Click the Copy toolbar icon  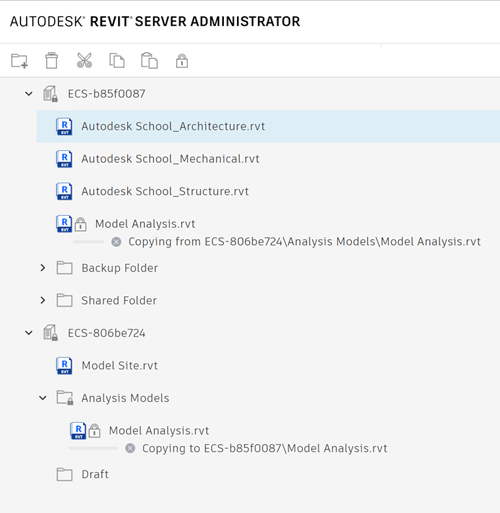tap(117, 61)
